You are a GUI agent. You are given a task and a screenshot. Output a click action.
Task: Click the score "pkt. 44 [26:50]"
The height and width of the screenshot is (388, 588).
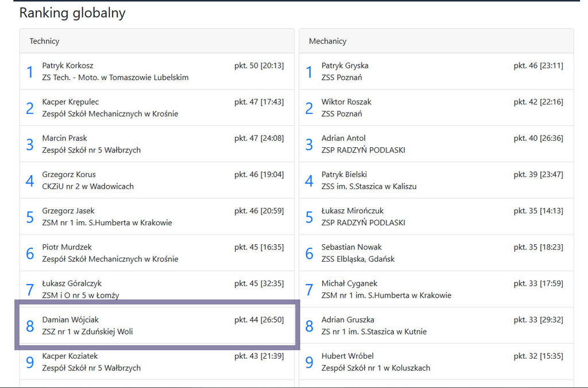(259, 320)
